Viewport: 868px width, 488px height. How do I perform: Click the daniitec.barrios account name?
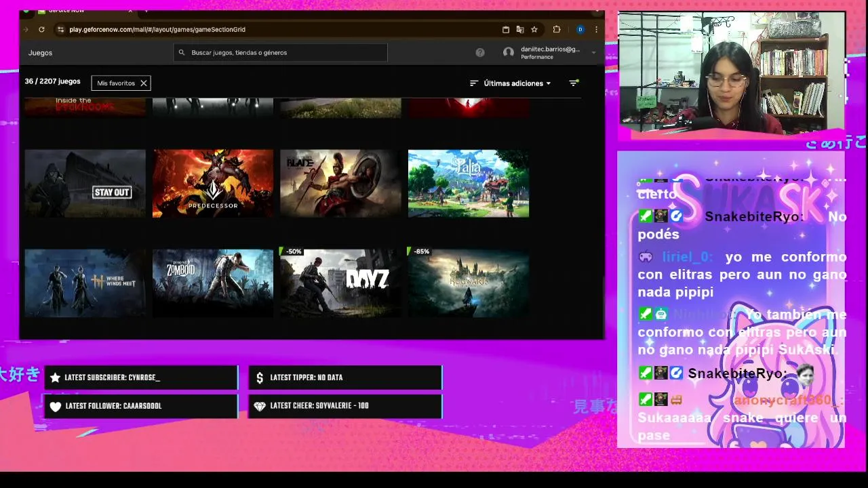tap(550, 49)
